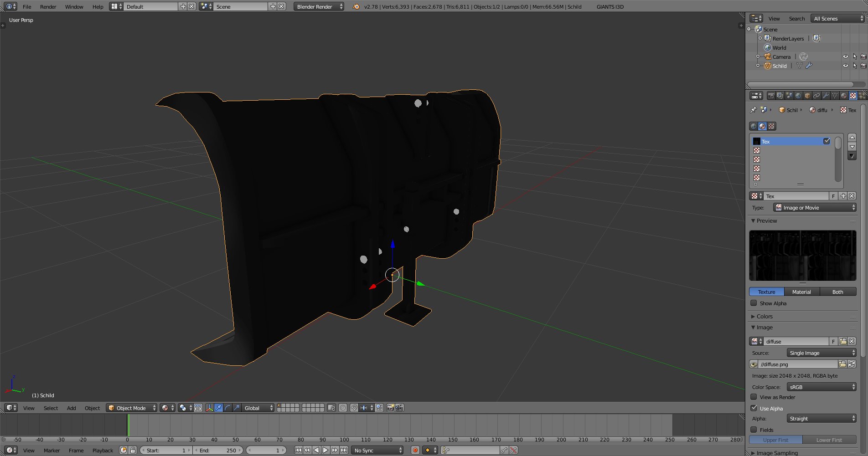Viewport: 868px width, 456px height.
Task: Click the record auto-keyframe button in the timeline
Action: pyautogui.click(x=415, y=450)
